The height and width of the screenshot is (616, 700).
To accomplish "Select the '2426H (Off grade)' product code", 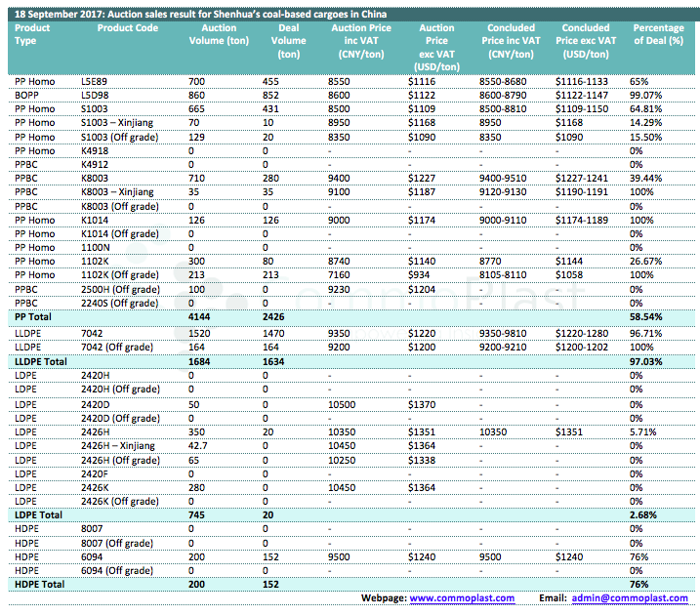I will coord(120,461).
